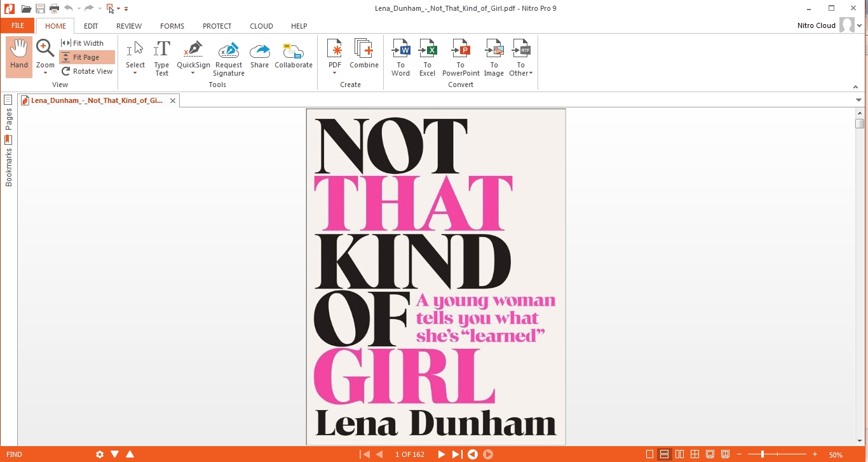Click the Zoom magnifier tool
The image size is (868, 462).
[x=44, y=48]
